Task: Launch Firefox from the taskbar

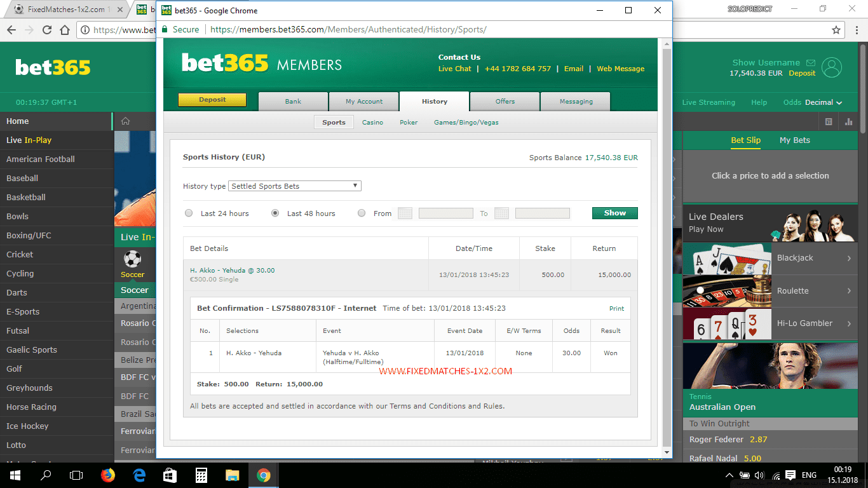Action: click(108, 475)
